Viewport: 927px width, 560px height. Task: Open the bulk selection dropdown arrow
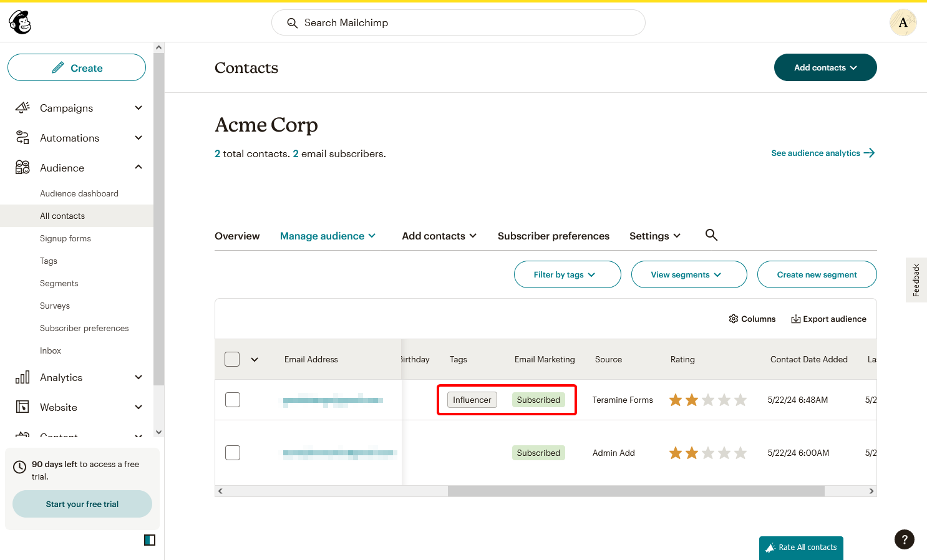tap(255, 359)
